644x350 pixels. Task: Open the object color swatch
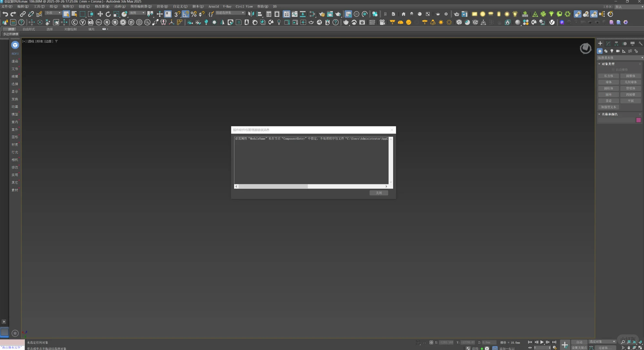click(x=638, y=120)
